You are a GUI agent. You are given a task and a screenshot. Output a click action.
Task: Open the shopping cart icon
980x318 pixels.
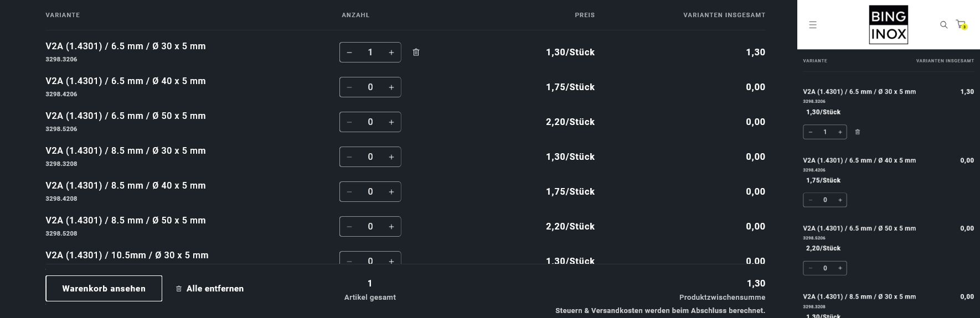pyautogui.click(x=961, y=25)
